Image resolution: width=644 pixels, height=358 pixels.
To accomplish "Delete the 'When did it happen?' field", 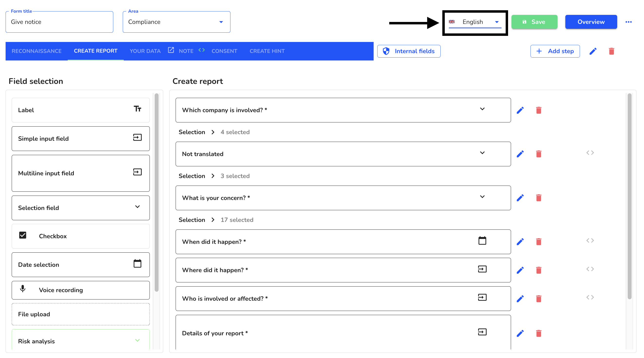I will pos(539,242).
